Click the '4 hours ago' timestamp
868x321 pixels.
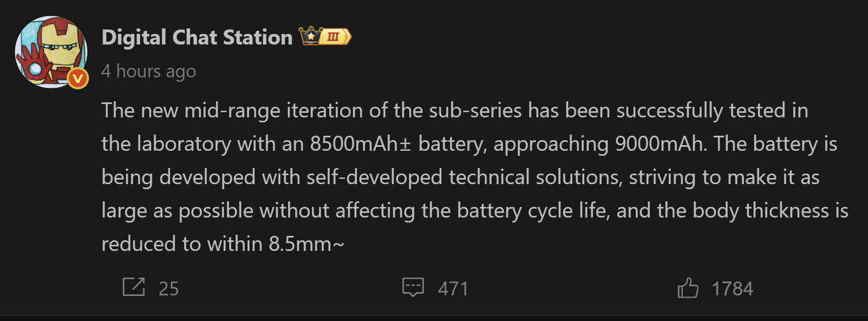click(x=148, y=72)
